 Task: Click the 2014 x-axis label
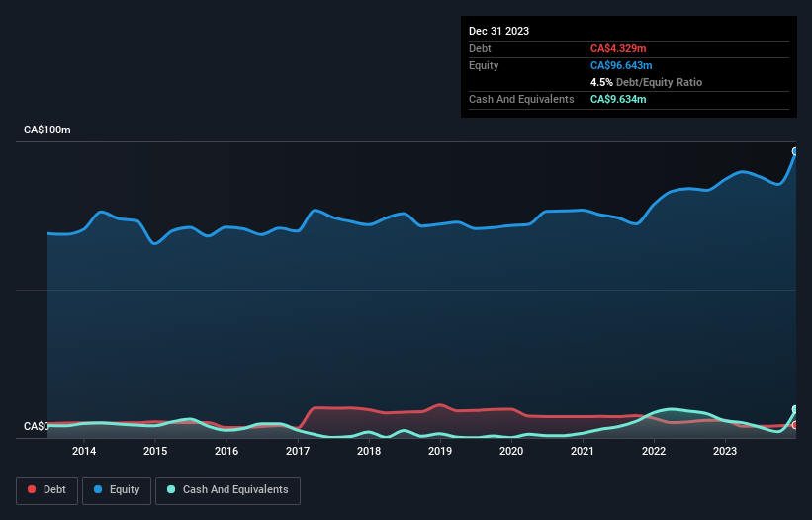point(84,451)
